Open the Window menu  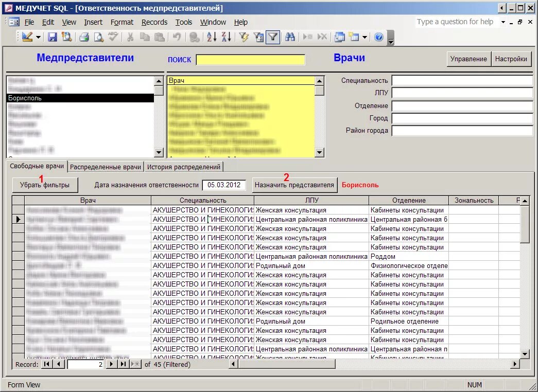tap(213, 22)
